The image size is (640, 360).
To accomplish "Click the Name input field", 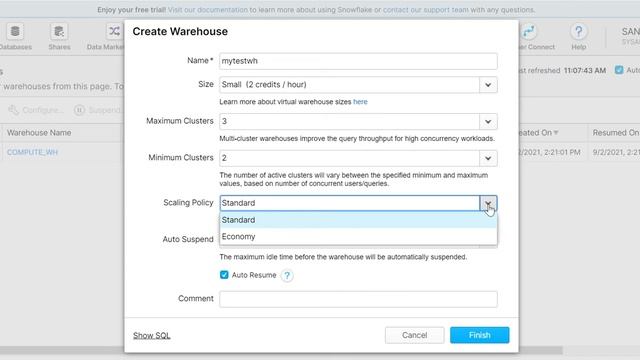I will click(358, 61).
